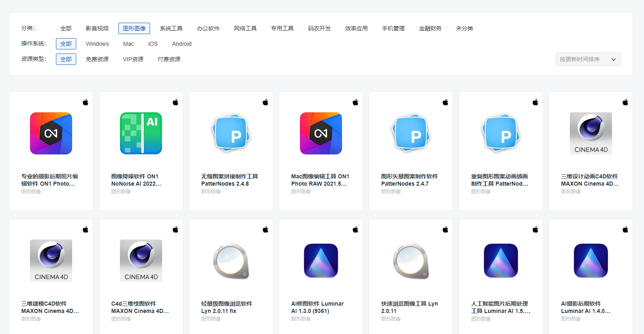The height and width of the screenshot is (334, 644).
Task: Open the 人工智能图片后期处理 Luminar AI 1.5 icon
Action: tap(501, 261)
